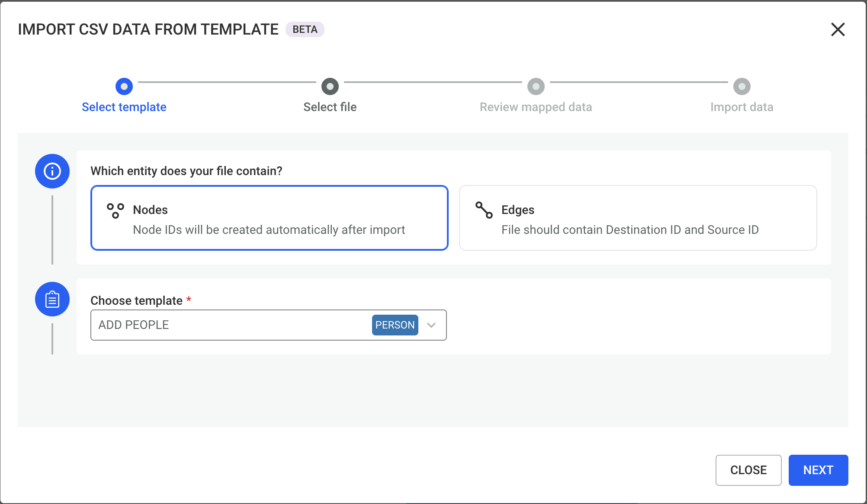Image resolution: width=867 pixels, height=504 pixels.
Task: Click the BETA badge beside title
Action: click(305, 29)
